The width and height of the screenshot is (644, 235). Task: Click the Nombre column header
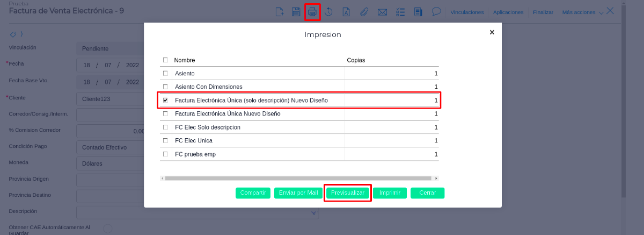pyautogui.click(x=185, y=60)
